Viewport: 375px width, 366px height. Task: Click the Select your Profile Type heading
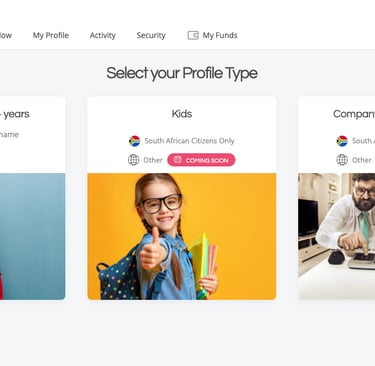[x=182, y=73]
